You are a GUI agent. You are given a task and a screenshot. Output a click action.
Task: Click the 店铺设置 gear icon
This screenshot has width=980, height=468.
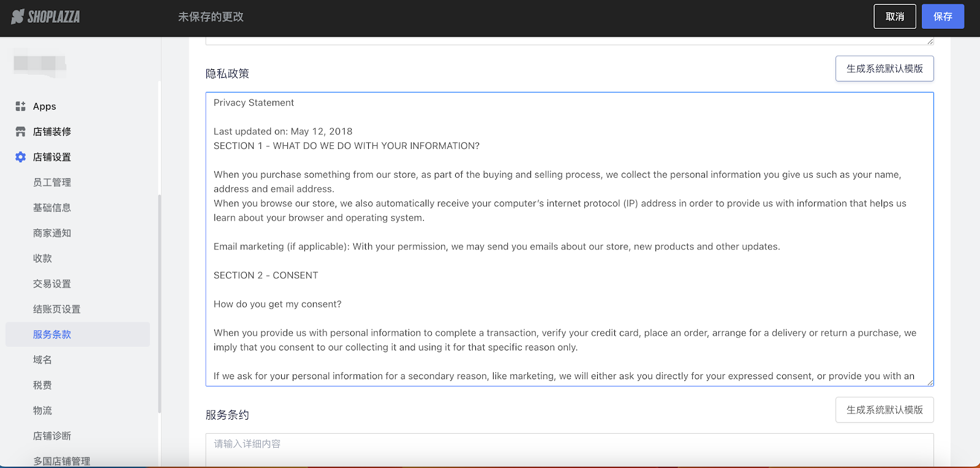(x=20, y=157)
